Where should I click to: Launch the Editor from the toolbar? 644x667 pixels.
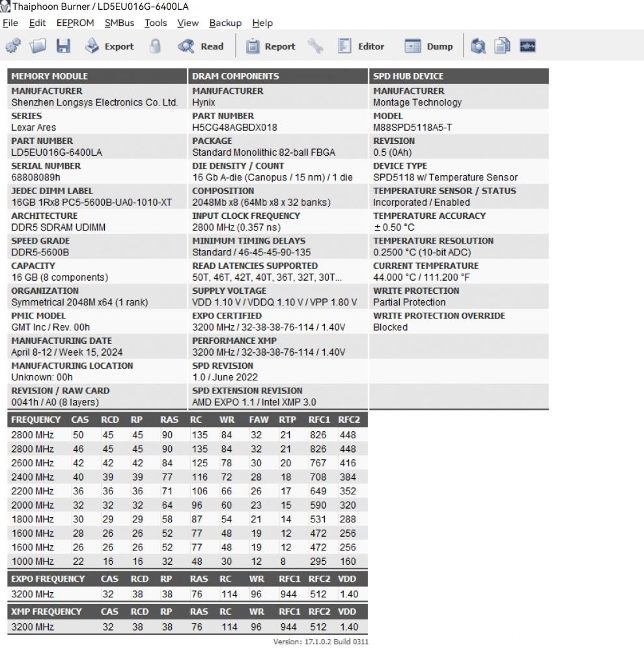click(x=361, y=46)
